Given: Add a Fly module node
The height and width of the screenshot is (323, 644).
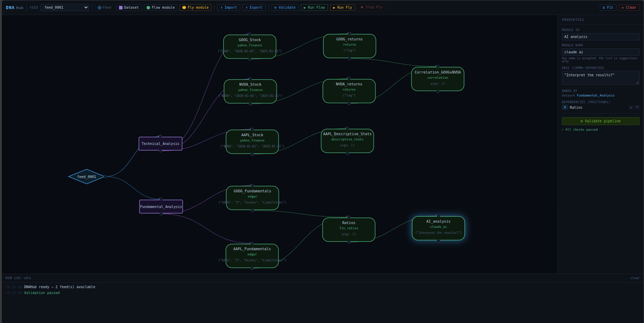Looking at the screenshot, I should [195, 7].
